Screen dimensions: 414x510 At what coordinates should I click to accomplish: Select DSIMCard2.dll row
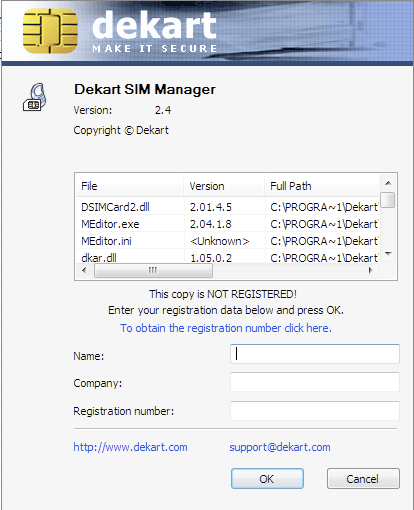tap(228, 207)
